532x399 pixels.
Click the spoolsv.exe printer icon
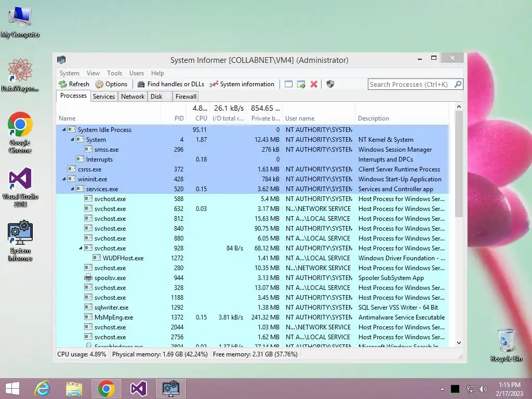click(x=88, y=277)
